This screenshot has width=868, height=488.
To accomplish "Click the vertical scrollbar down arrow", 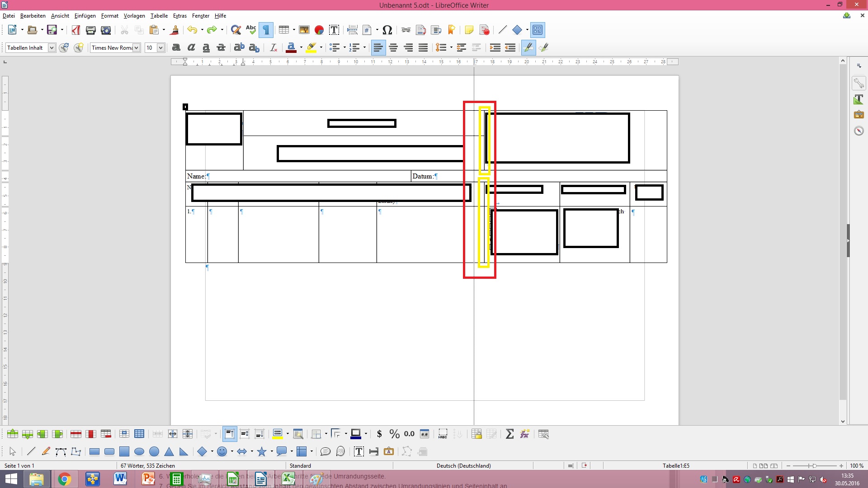I will [x=843, y=422].
